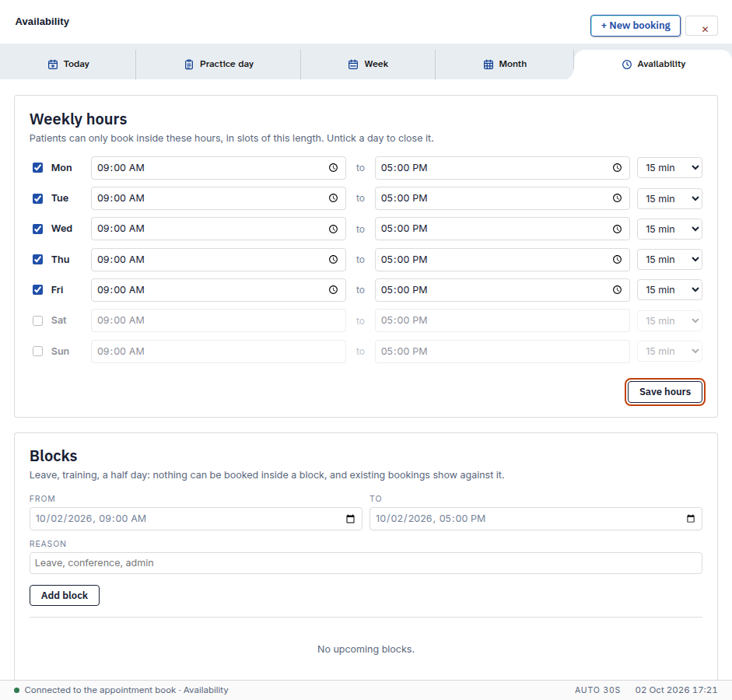Image resolution: width=732 pixels, height=700 pixels.
Task: Click the block From datetime field
Action: point(195,519)
